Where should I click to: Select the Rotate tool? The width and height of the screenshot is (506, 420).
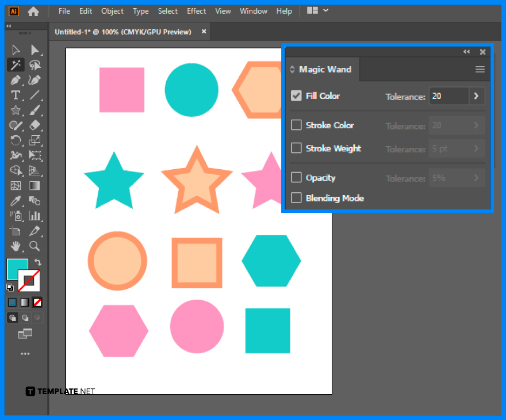coord(16,140)
